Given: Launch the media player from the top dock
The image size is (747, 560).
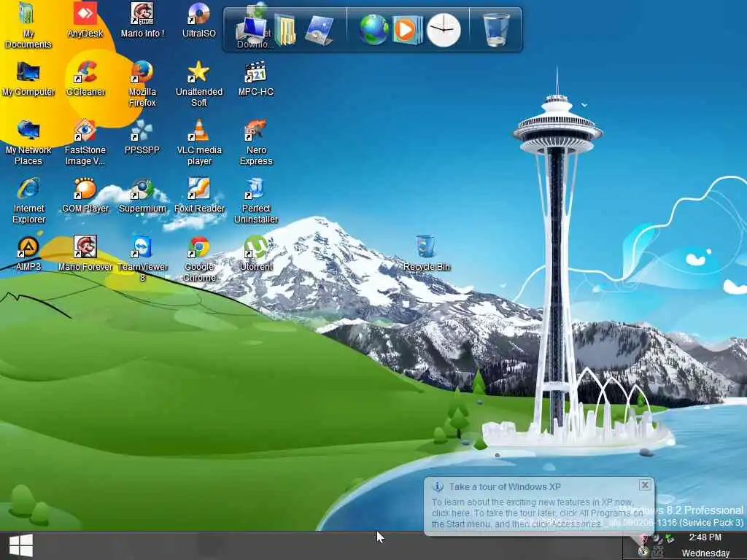Looking at the screenshot, I should pos(407,30).
